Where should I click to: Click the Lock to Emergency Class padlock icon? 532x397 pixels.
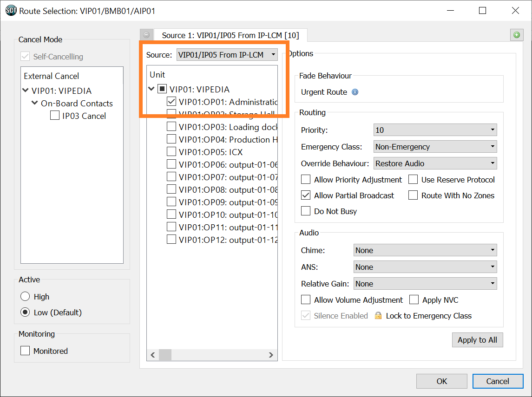click(378, 316)
